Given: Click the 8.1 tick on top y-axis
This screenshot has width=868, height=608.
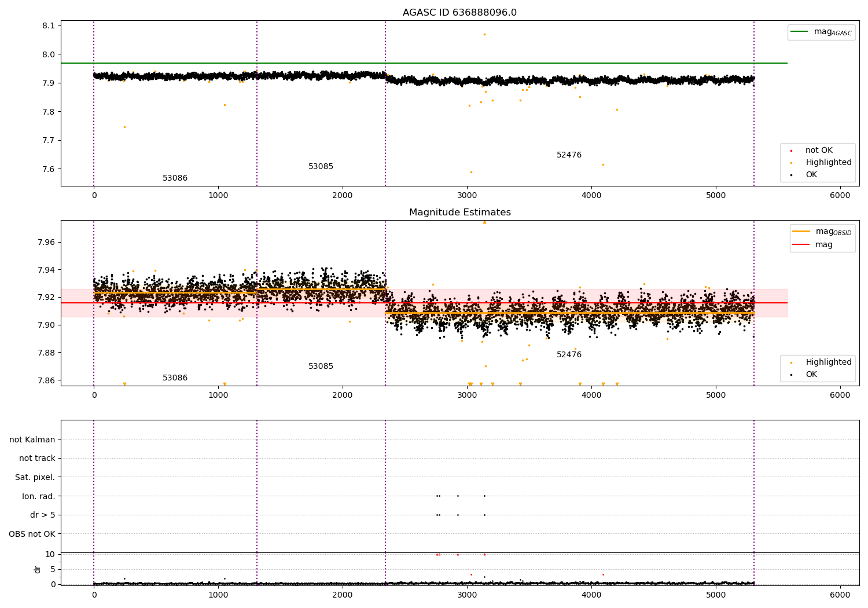Looking at the screenshot, I should 49,25.
